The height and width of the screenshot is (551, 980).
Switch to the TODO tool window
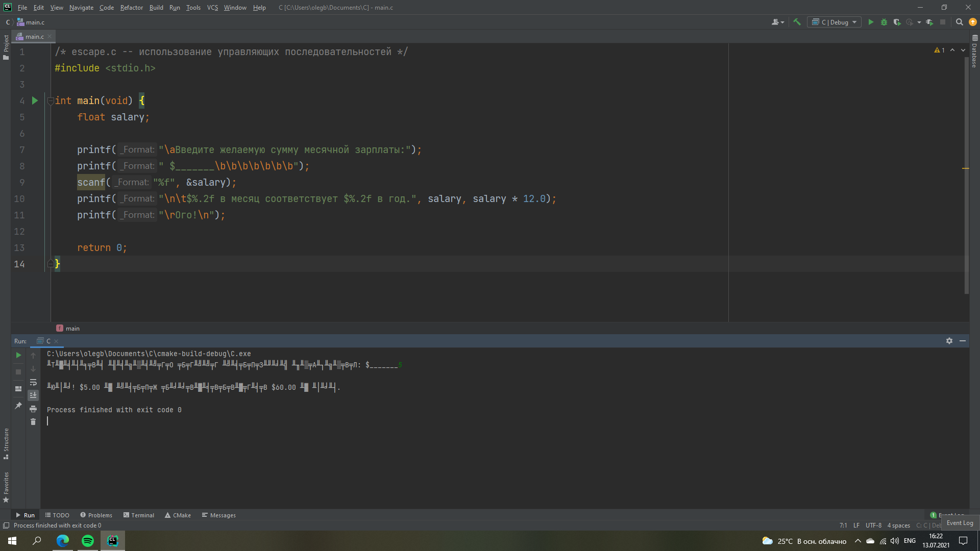point(57,515)
